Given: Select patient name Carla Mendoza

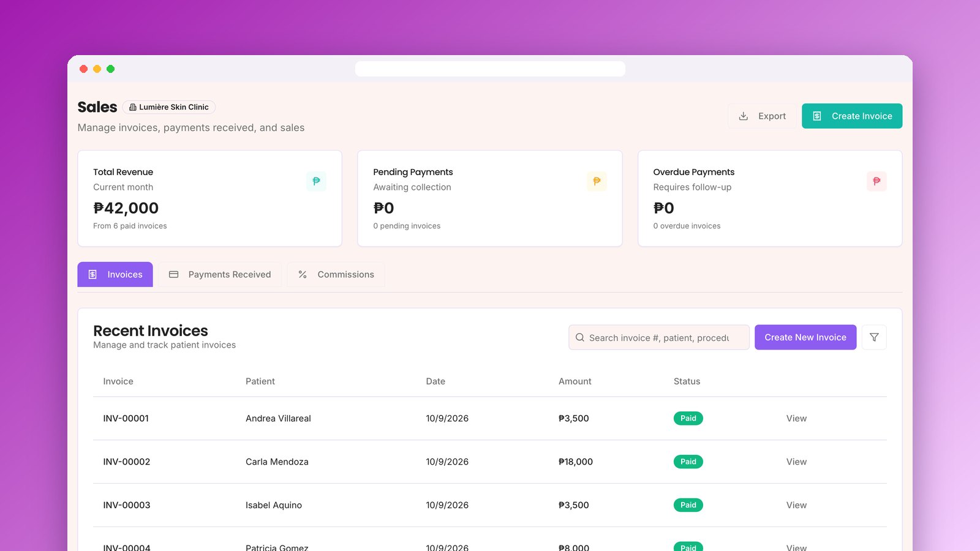Looking at the screenshot, I should [277, 462].
